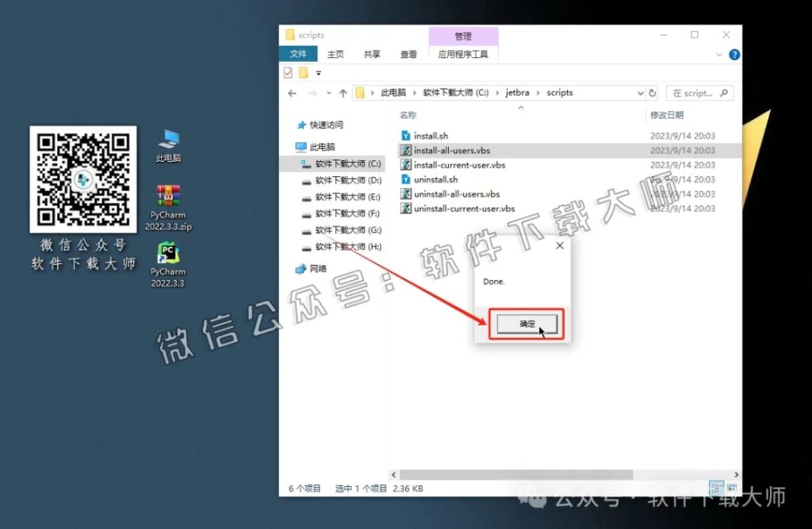812x529 pixels.
Task: Open the PyCharm 2022.3.3.zip archive icon
Action: tap(167, 196)
